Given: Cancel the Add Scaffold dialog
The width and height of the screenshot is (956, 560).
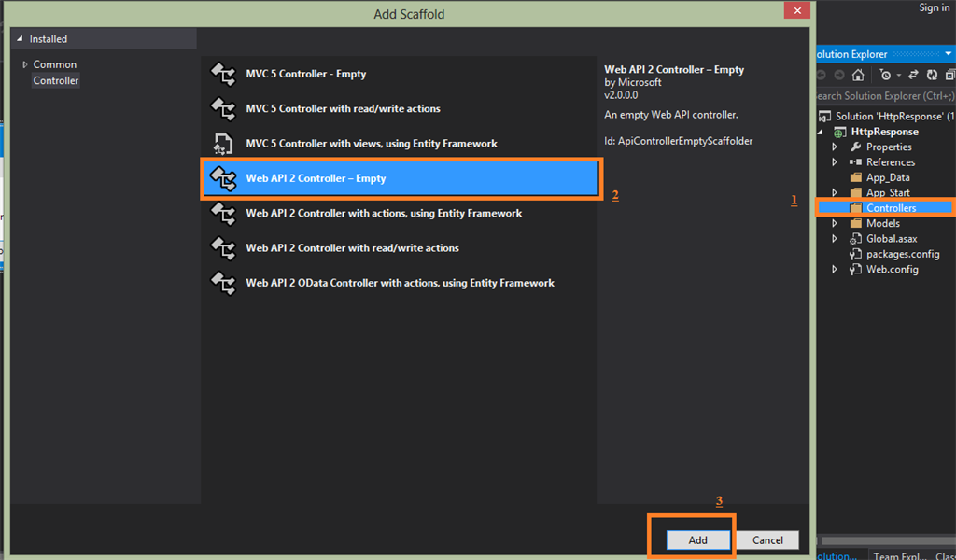Looking at the screenshot, I should (x=767, y=539).
